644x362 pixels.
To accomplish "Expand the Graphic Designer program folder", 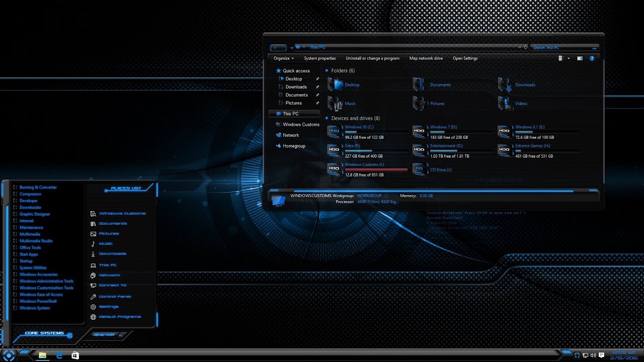I will coord(31,214).
